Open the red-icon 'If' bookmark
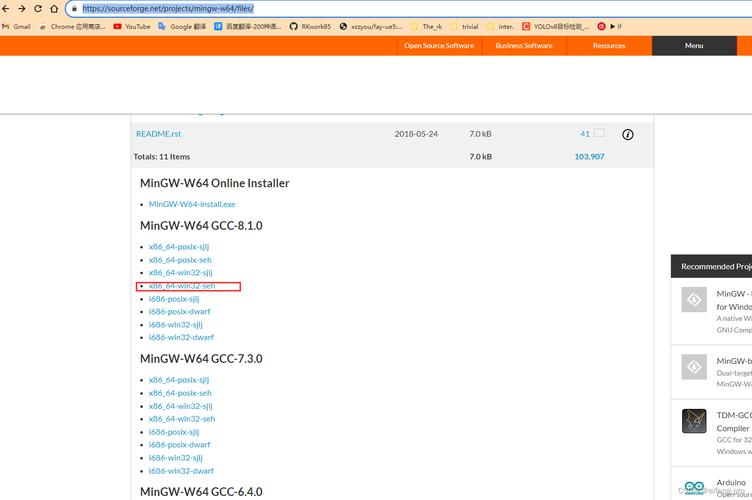Screen dimensions: 752x500 pyautogui.click(x=610, y=27)
